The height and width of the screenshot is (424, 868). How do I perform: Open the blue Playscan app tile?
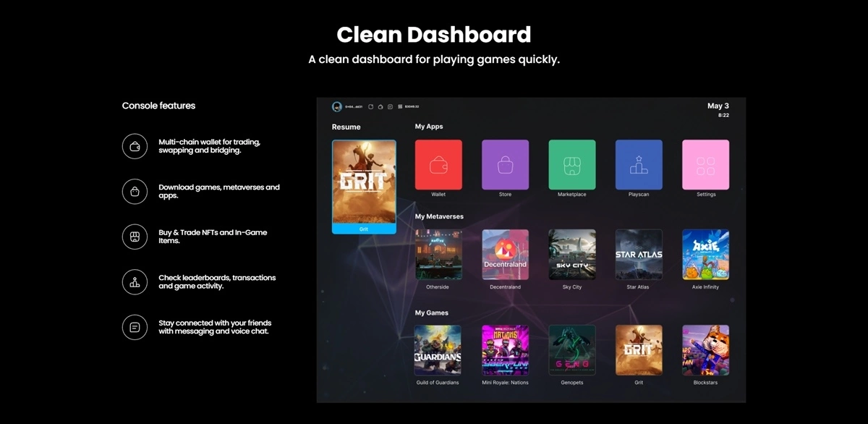(x=639, y=164)
